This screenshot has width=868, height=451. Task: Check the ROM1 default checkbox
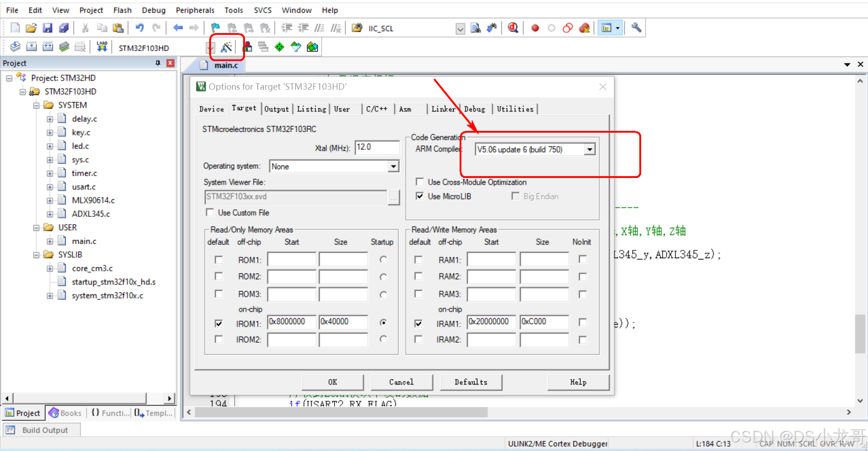(x=219, y=259)
